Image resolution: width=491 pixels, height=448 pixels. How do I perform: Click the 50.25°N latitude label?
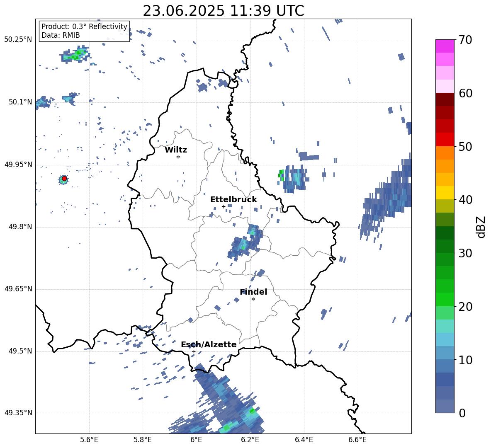pos(18,40)
